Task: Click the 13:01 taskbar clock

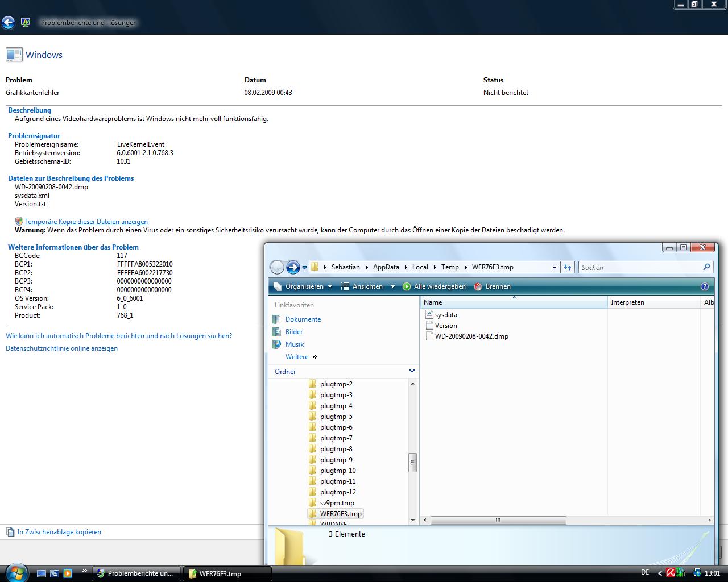Action: [x=712, y=573]
